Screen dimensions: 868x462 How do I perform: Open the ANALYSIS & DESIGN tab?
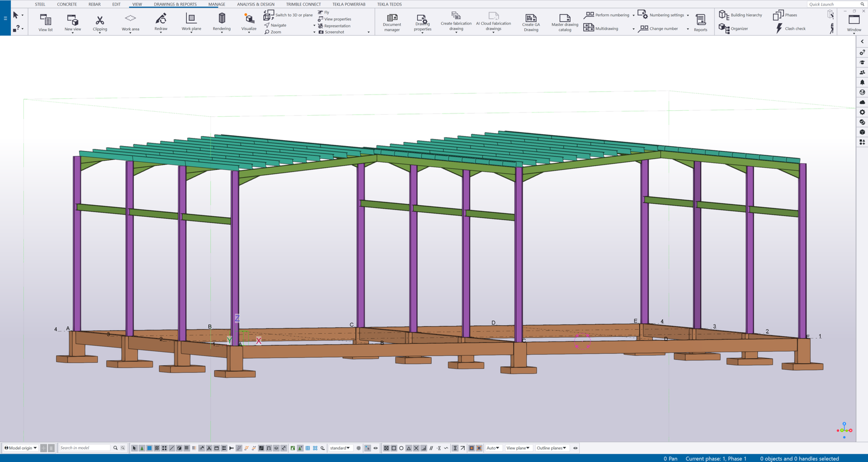(256, 4)
